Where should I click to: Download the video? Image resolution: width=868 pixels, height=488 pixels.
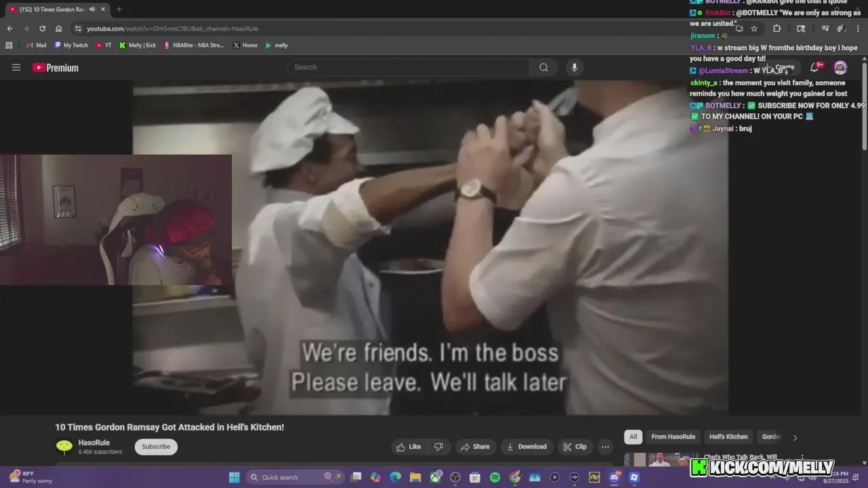click(526, 447)
